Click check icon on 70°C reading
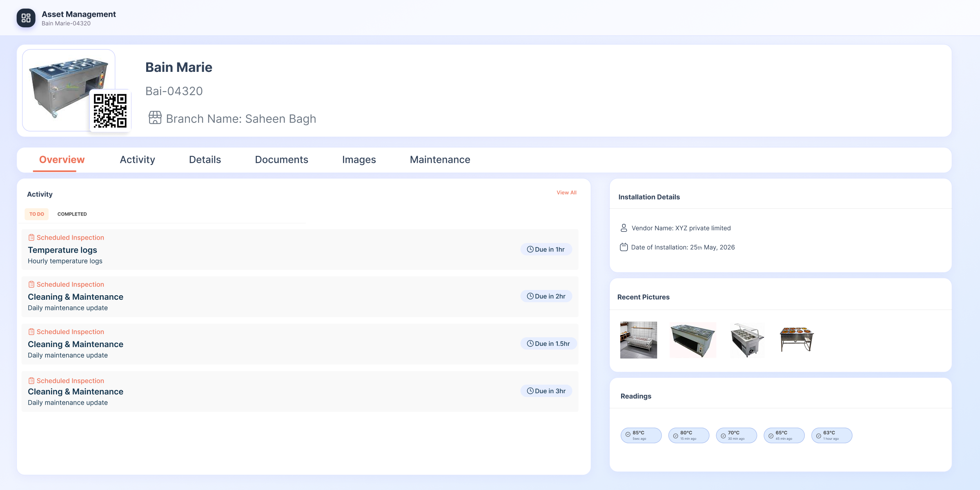Screen dimensions: 980x490 coord(723,436)
